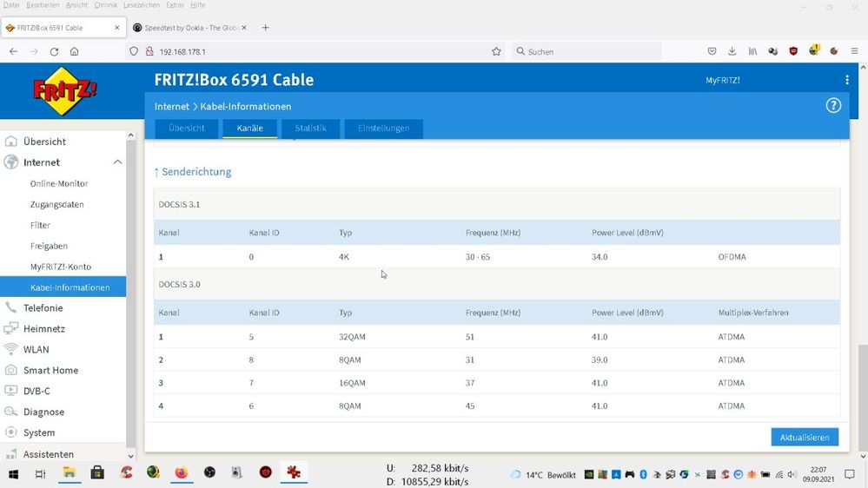
Task: Open the Pocket save icon in the toolbar
Action: [712, 51]
